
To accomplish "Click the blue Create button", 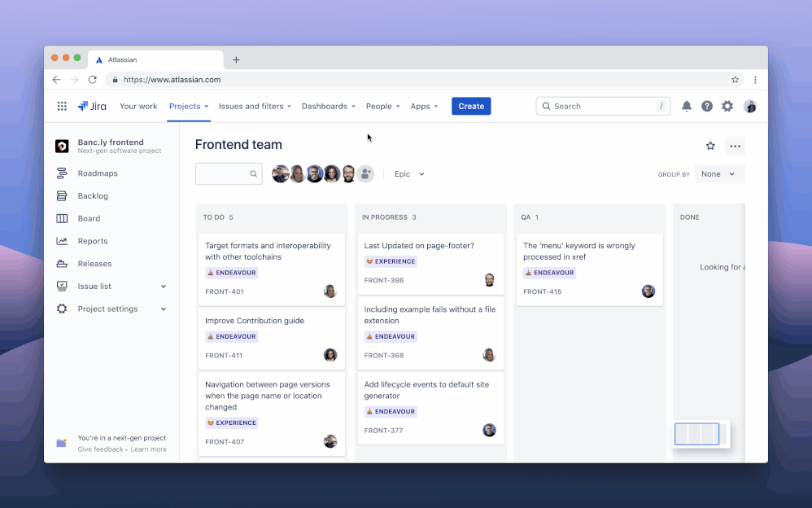I will 471,106.
